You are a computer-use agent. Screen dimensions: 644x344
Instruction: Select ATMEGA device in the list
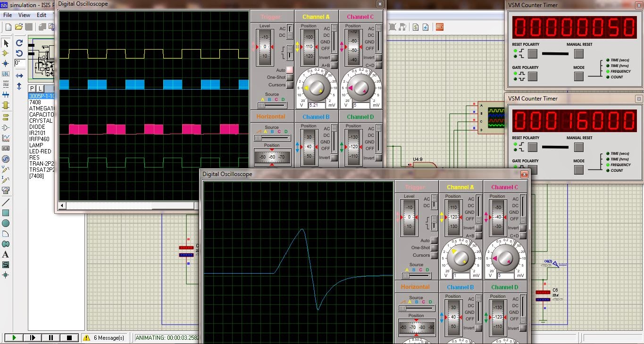[x=42, y=109]
